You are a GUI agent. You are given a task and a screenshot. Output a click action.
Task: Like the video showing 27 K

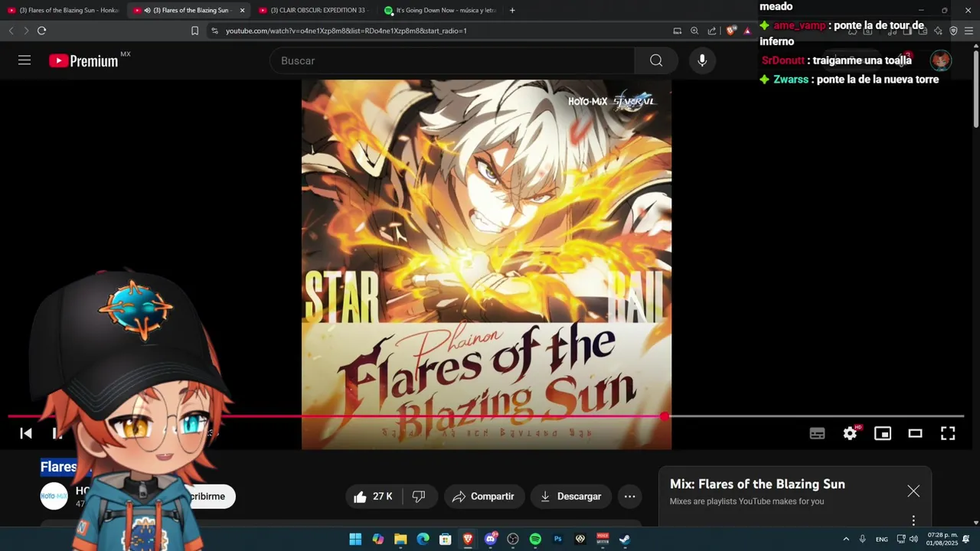[x=373, y=497]
